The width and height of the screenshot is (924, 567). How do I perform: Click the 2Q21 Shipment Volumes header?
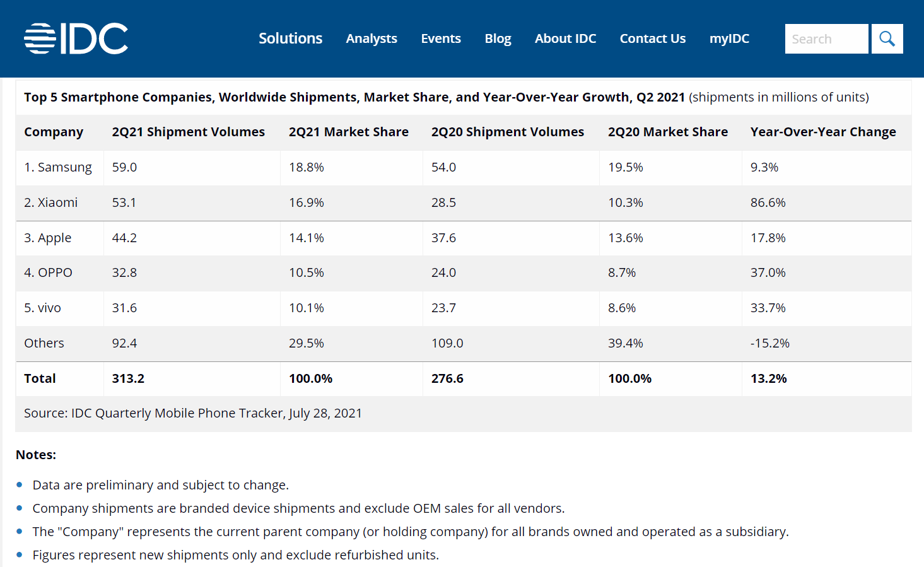coord(189,132)
